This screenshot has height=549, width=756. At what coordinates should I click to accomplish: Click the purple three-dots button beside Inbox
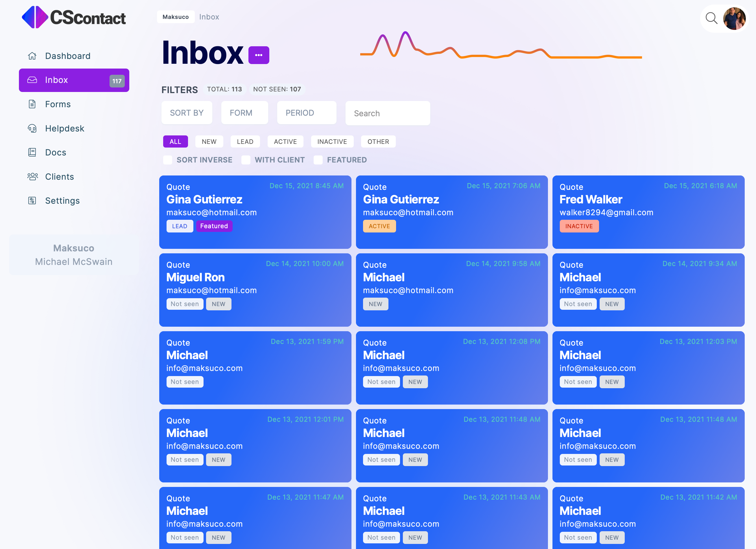(259, 55)
